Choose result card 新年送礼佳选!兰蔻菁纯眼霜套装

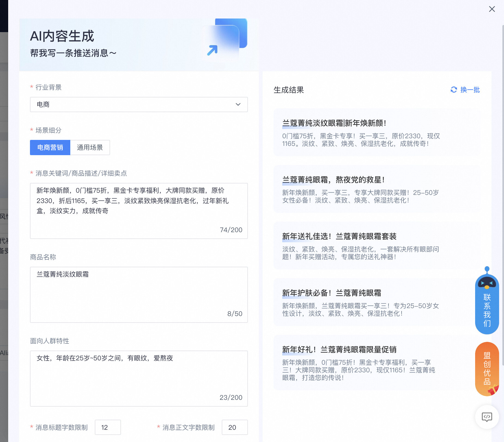tap(377, 245)
